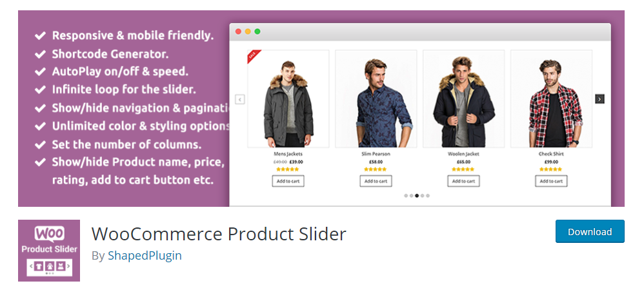Viewport: 644px width, 288px height.
Task: Click the WooCommerce Product Slider title
Action: (x=219, y=234)
